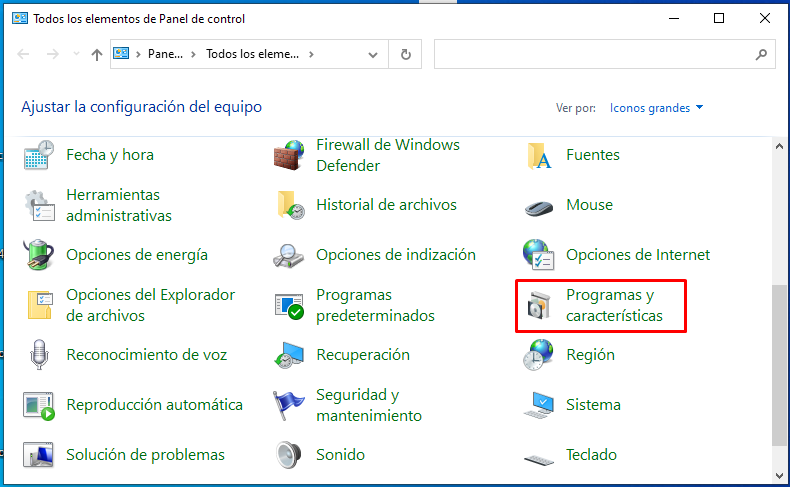Screen dimensions: 790x487
Task: Open the Fecha y hora calendar icon
Action: click(x=39, y=155)
